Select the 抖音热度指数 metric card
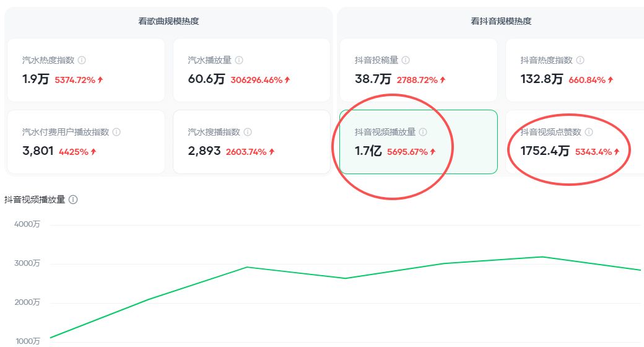 pyautogui.click(x=575, y=70)
